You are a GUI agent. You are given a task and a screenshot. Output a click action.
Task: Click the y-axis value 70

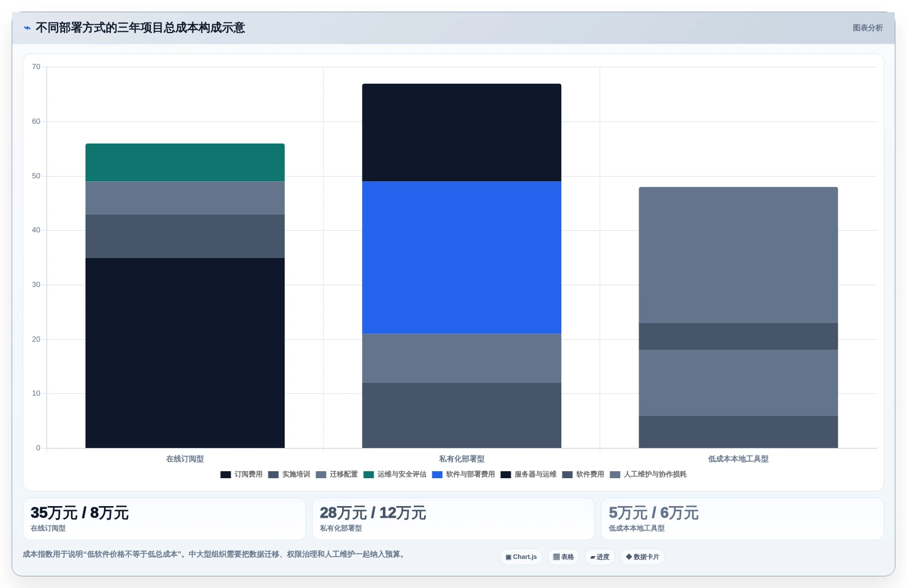tap(36, 67)
